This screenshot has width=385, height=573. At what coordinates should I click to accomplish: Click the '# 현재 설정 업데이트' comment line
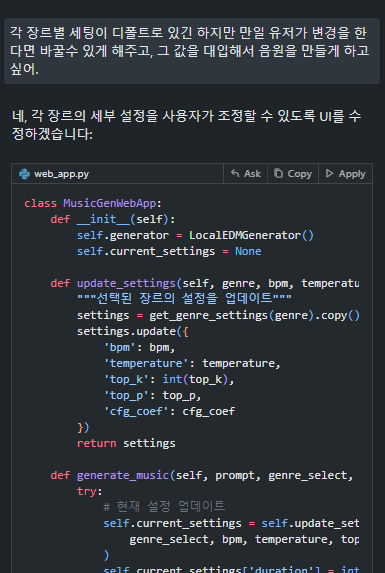[164, 507]
